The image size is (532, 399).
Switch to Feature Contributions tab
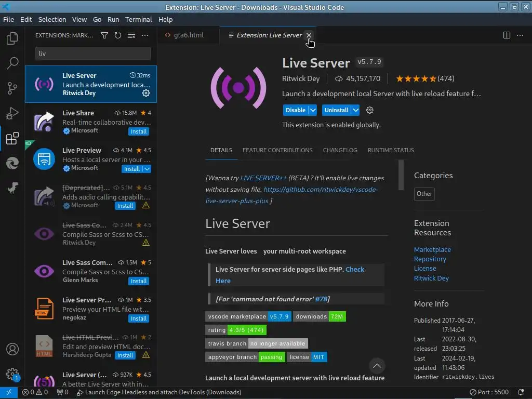click(x=277, y=150)
